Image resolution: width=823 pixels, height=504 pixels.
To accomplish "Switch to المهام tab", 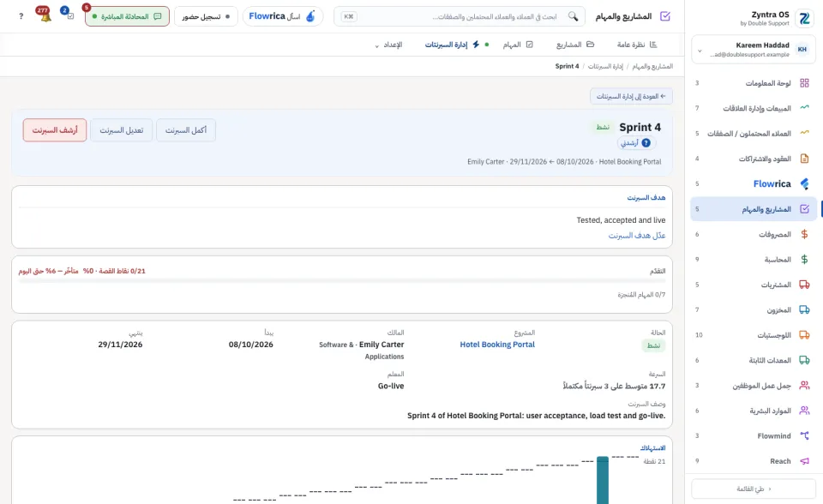I will tap(518, 45).
